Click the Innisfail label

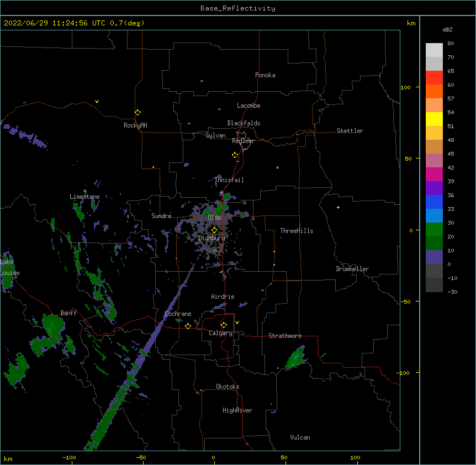[x=229, y=180]
